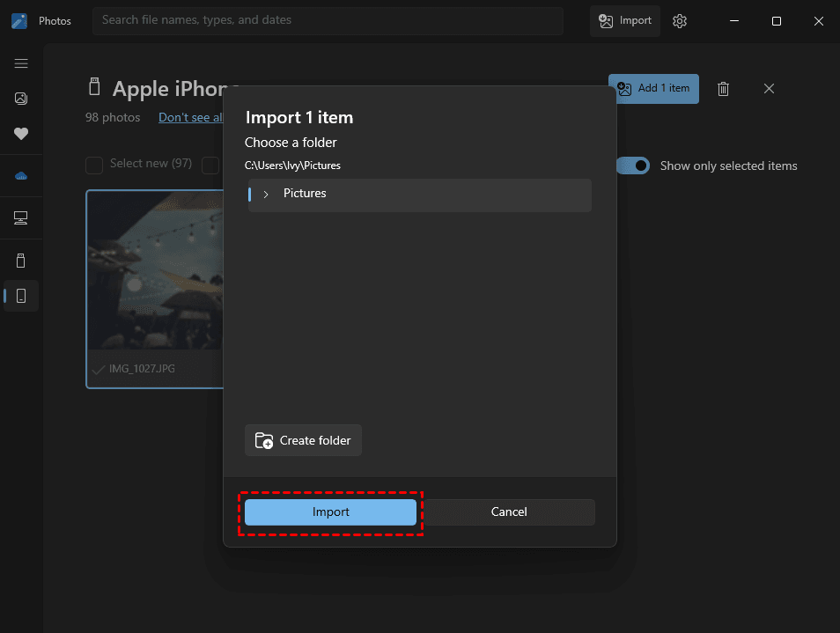The image size is (840, 633).
Task: Open This PC section in sidebar
Action: click(21, 217)
